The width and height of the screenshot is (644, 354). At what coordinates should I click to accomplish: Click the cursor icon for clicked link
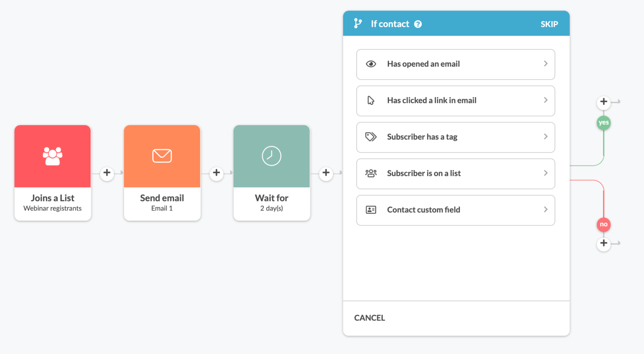[x=371, y=101]
